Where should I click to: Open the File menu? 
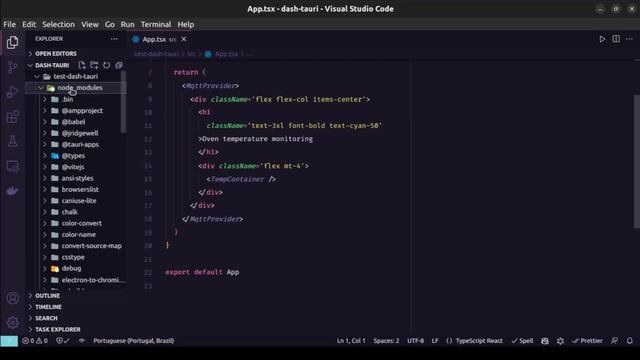click(9, 24)
